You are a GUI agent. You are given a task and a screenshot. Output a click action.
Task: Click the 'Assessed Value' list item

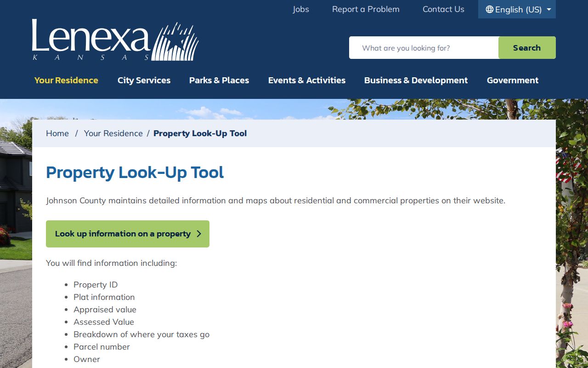(x=104, y=322)
